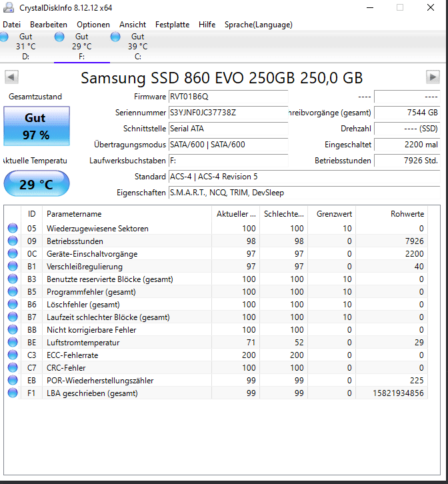
Task: Click current value 200 in ECC-Fehlerrate row
Action: 249,355
